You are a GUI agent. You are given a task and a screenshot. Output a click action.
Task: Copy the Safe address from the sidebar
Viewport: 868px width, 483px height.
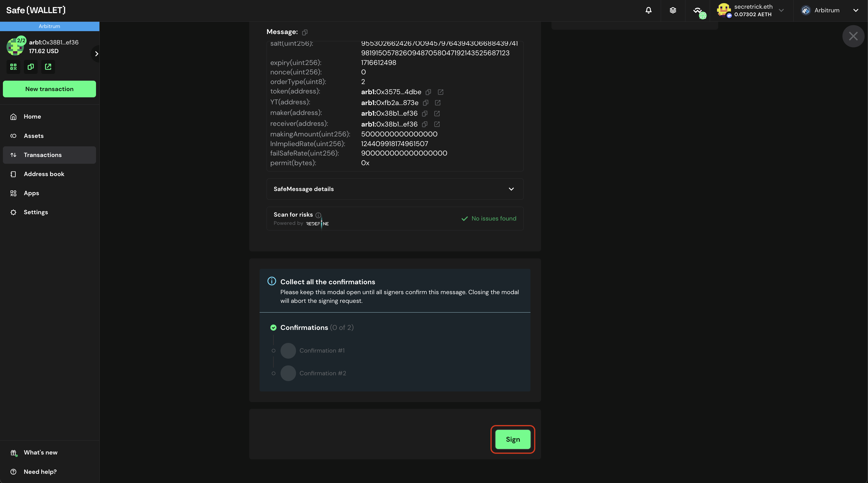[x=31, y=67]
